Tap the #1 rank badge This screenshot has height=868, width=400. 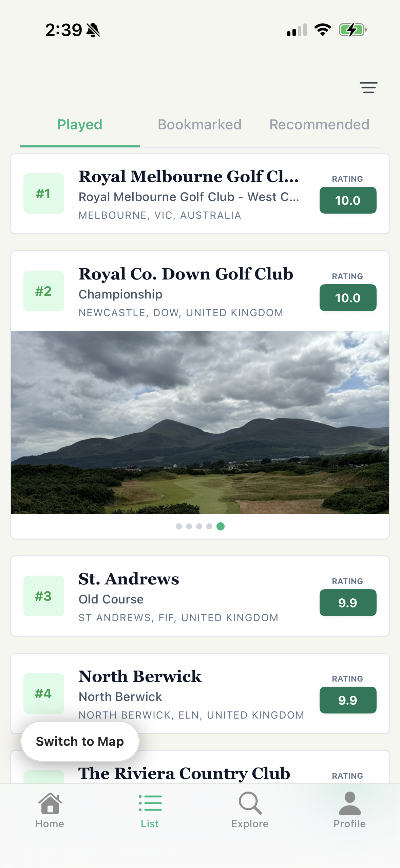pyautogui.click(x=44, y=194)
